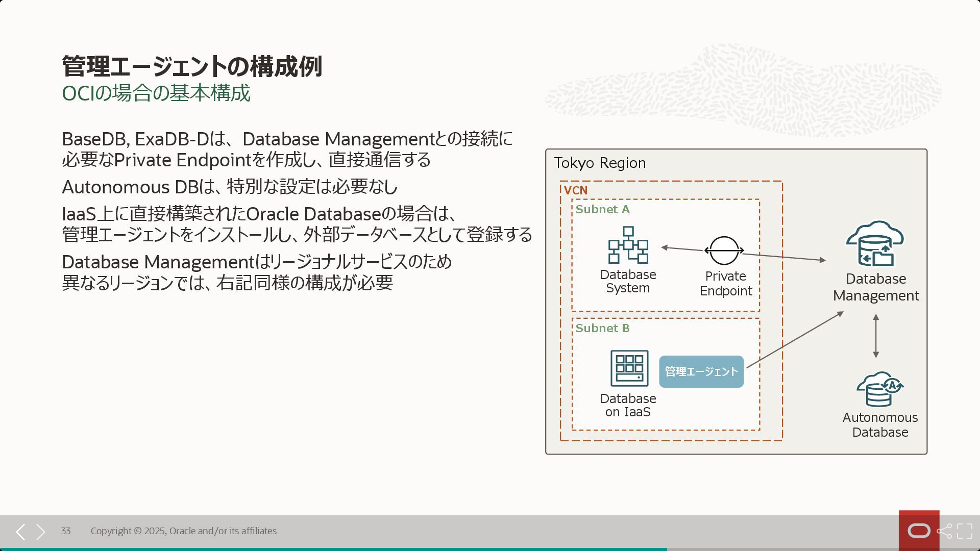Click the blue 管理エージェント box
This screenshot has width=980, height=551.
click(x=700, y=372)
